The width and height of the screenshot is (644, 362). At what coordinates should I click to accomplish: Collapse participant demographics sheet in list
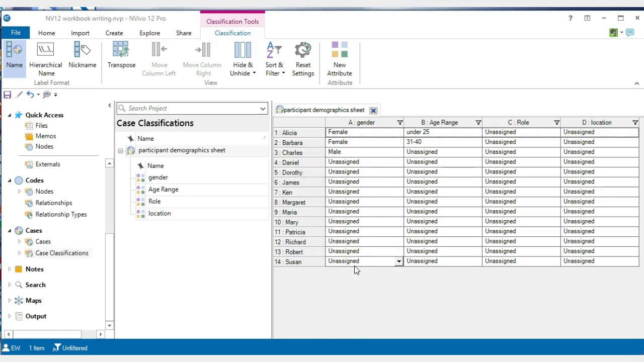tap(120, 151)
